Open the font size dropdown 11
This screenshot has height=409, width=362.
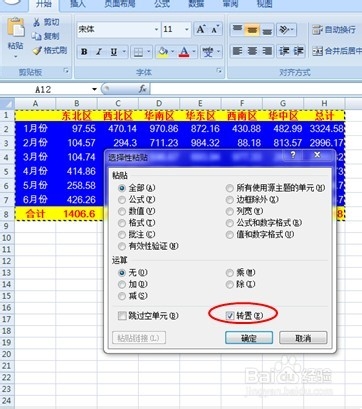187,30
